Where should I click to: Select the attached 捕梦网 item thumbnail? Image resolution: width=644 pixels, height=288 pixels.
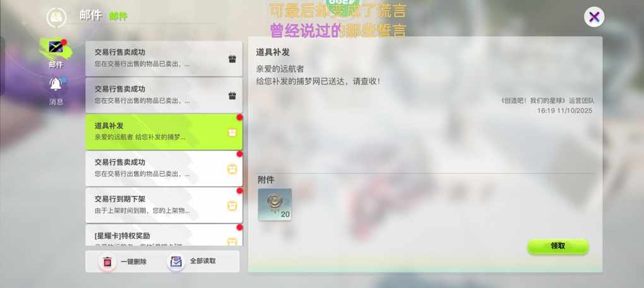pyautogui.click(x=275, y=205)
